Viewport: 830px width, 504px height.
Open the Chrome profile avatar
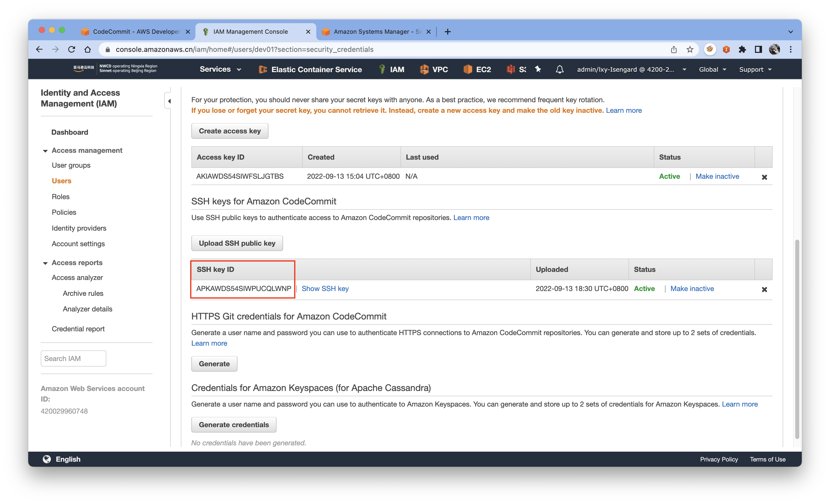coord(774,50)
